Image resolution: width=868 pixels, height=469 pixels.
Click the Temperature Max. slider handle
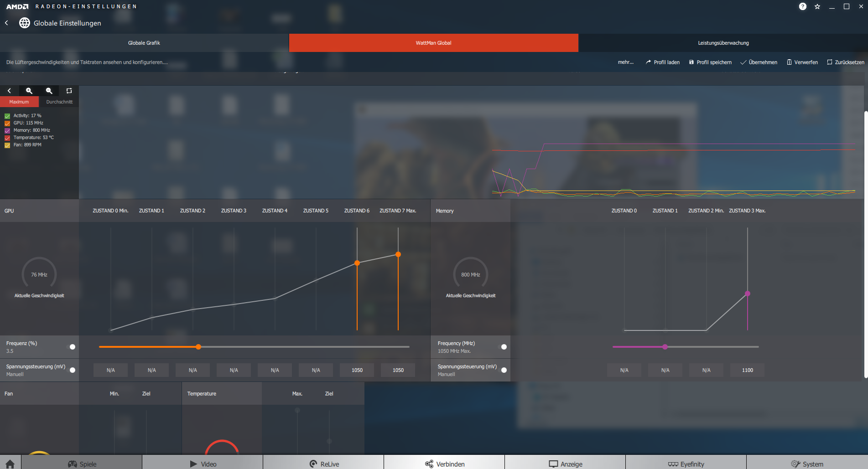click(297, 410)
